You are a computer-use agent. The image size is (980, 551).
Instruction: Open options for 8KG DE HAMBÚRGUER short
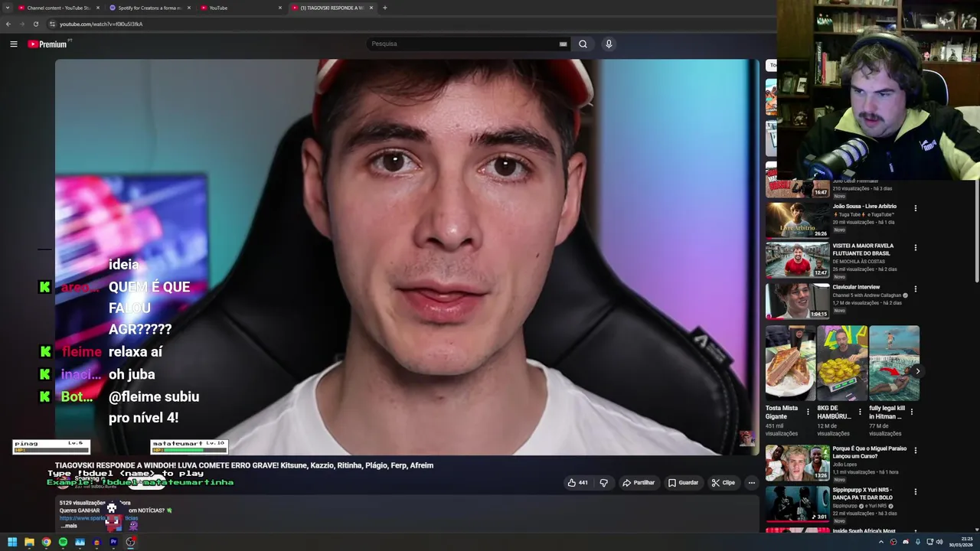pyautogui.click(x=860, y=412)
